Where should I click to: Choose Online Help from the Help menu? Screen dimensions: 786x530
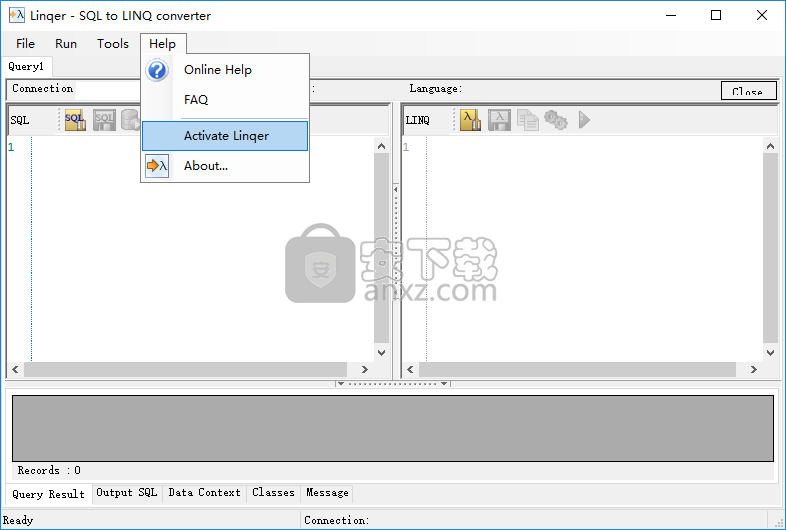tap(225, 70)
